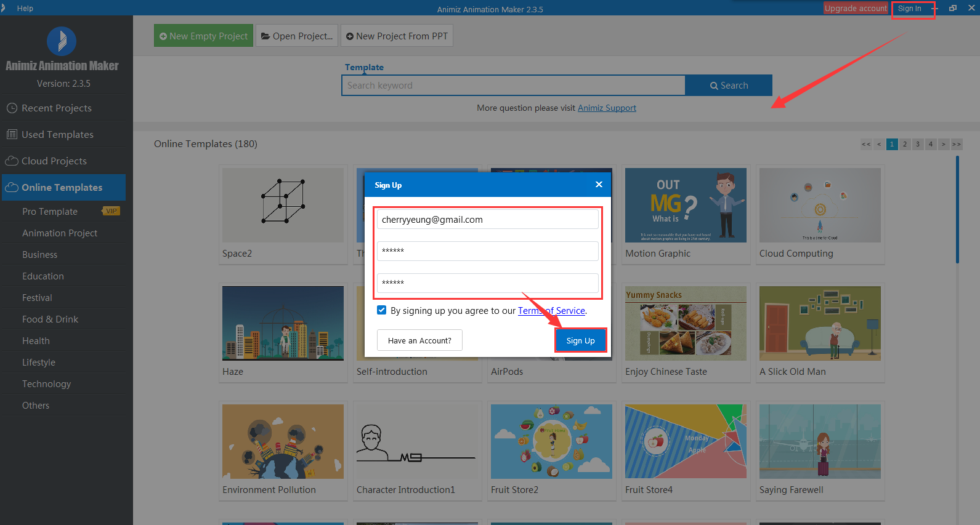This screenshot has width=980, height=525.
Task: Open the Saying Farewell template
Action: click(x=820, y=441)
